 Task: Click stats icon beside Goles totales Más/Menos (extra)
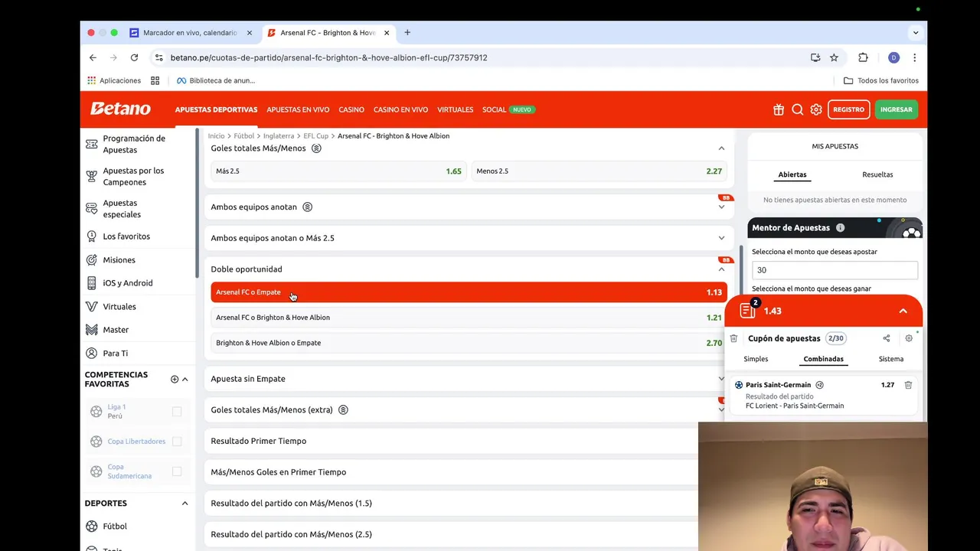pos(343,409)
